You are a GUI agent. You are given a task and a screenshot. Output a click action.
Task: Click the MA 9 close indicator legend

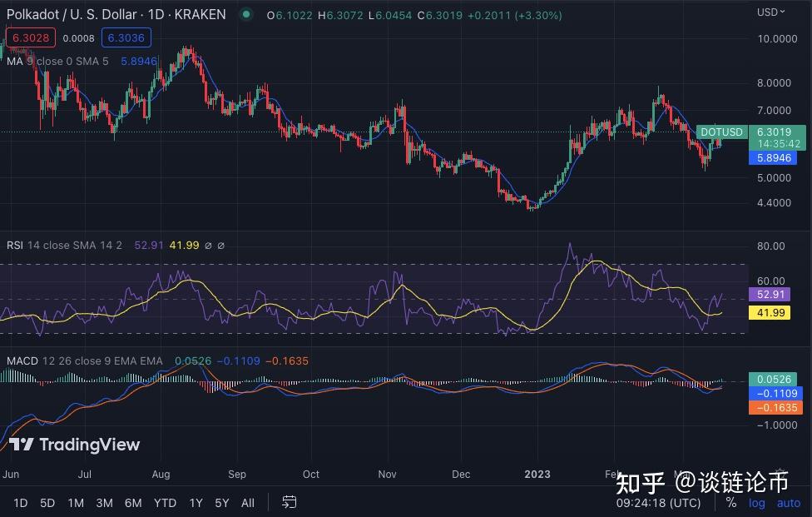tap(57, 61)
